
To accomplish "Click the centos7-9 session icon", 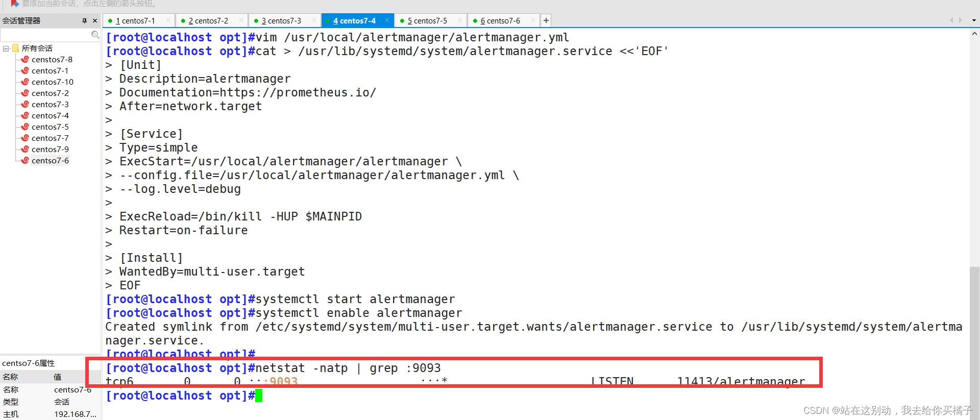I will (25, 149).
